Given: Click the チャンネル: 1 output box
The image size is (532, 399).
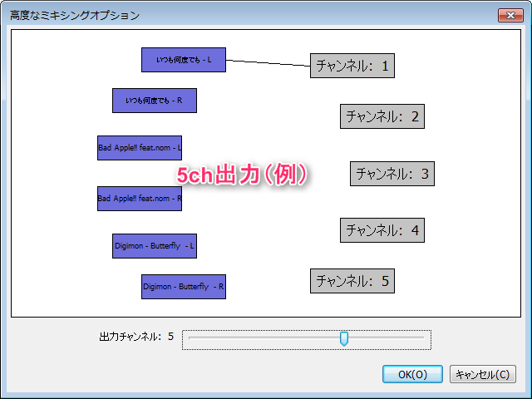Looking at the screenshot, I should coord(352,66).
